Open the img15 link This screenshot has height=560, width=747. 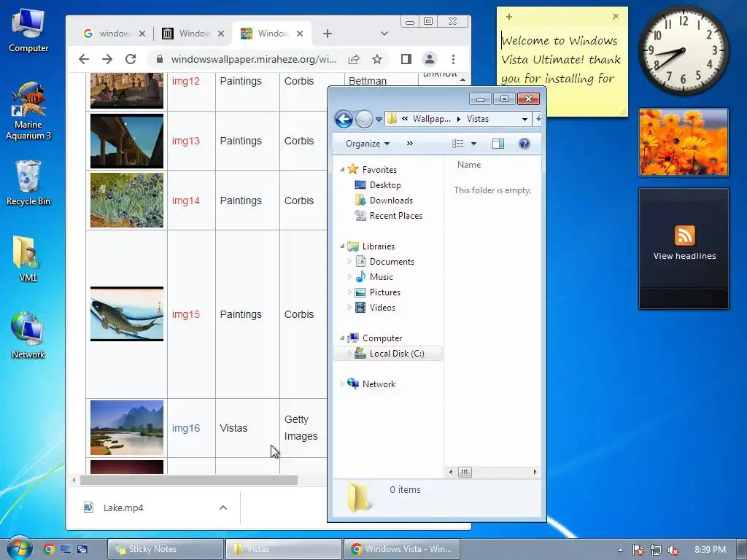pos(186,314)
